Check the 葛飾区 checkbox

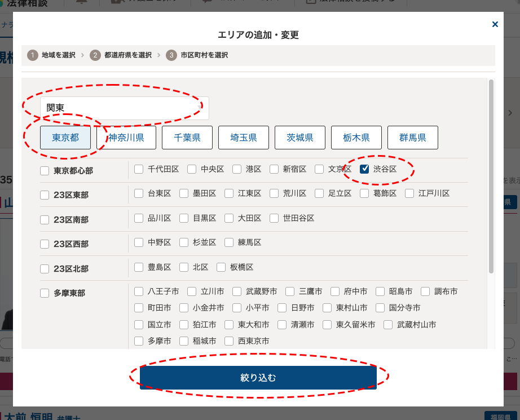[x=364, y=193]
